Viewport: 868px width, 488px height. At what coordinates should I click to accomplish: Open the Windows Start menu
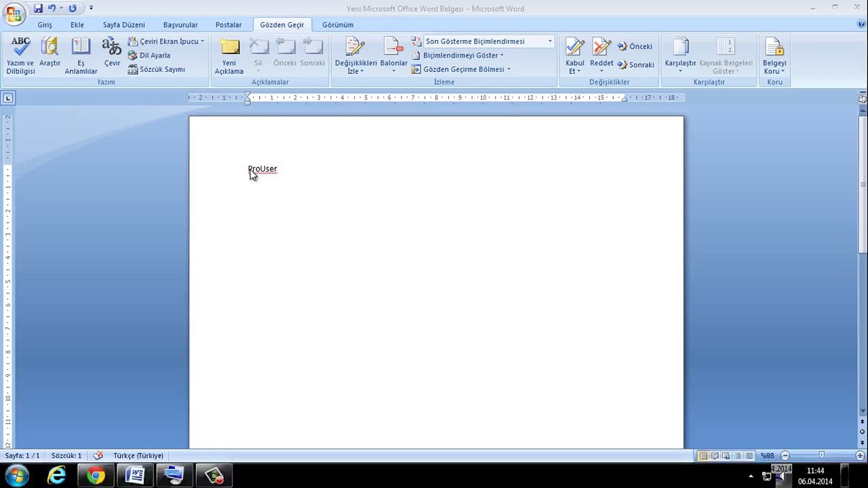(16, 476)
